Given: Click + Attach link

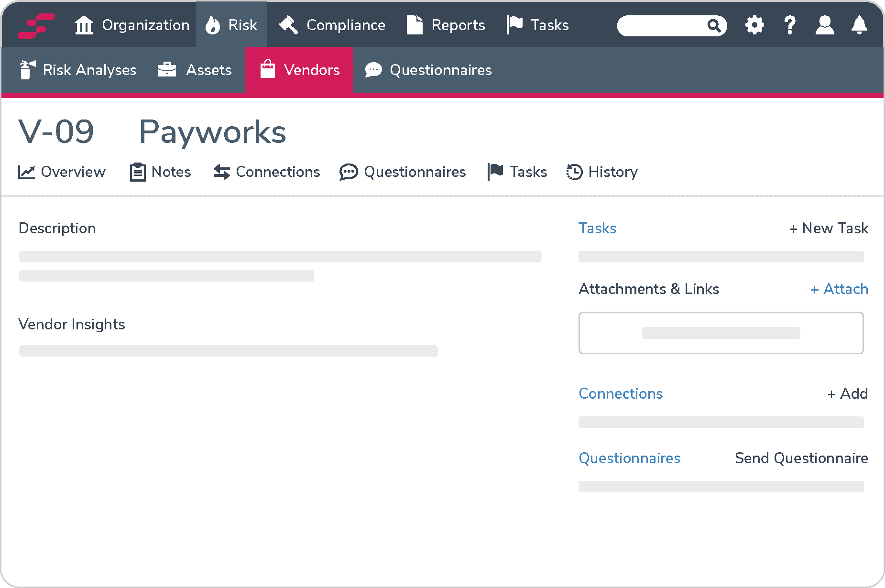Looking at the screenshot, I should click(x=840, y=289).
